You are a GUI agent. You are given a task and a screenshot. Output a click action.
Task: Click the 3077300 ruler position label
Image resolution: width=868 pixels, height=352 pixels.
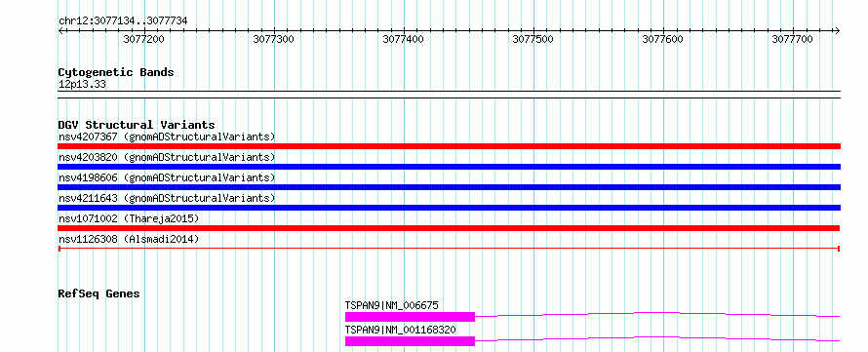(274, 39)
